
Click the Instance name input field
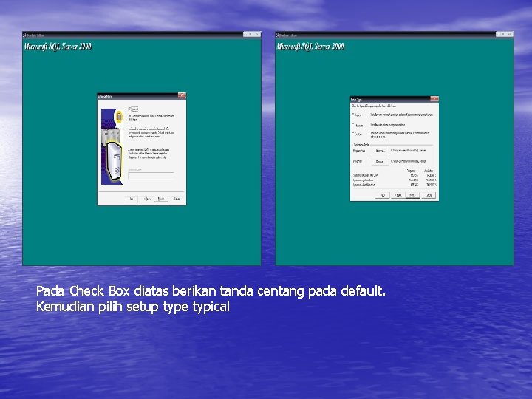[151, 175]
